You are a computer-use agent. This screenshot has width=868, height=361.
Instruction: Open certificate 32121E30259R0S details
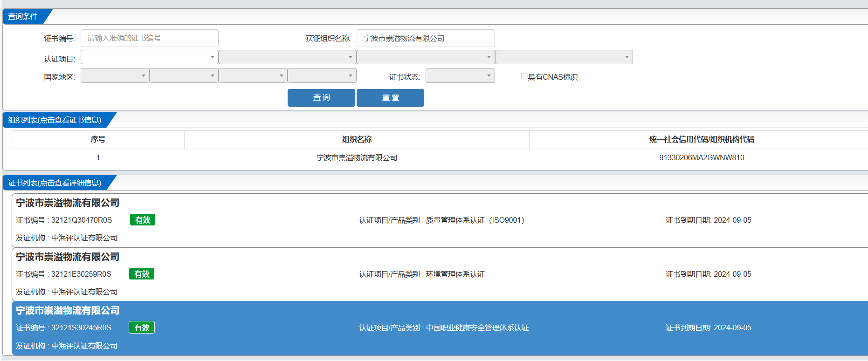pos(440,274)
